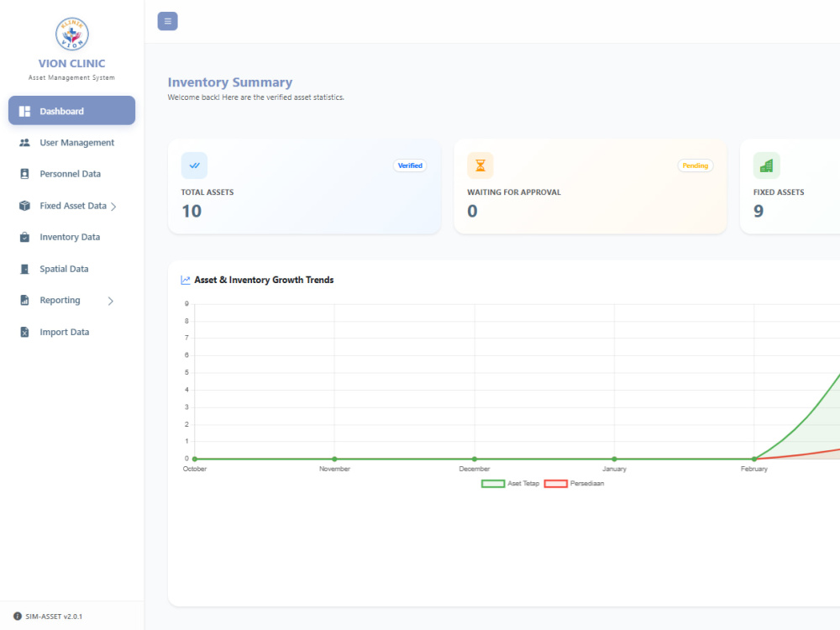Click the Inventory Data bag icon

[24, 238]
